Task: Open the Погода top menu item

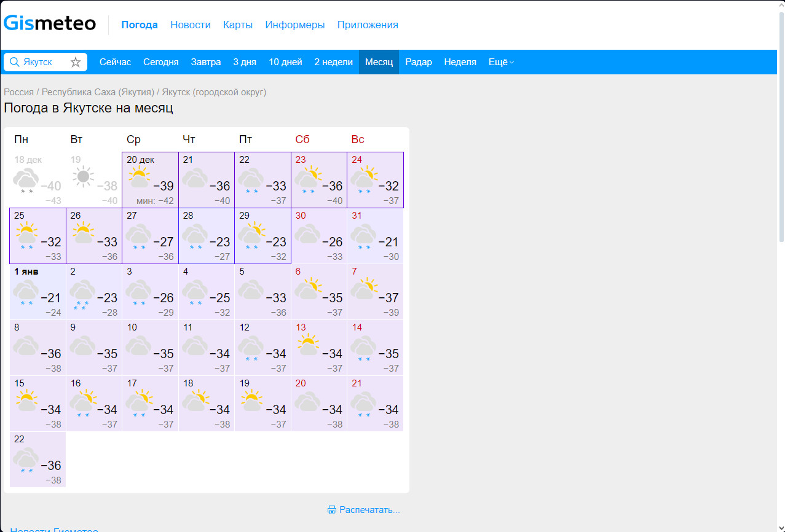Action: click(x=140, y=25)
